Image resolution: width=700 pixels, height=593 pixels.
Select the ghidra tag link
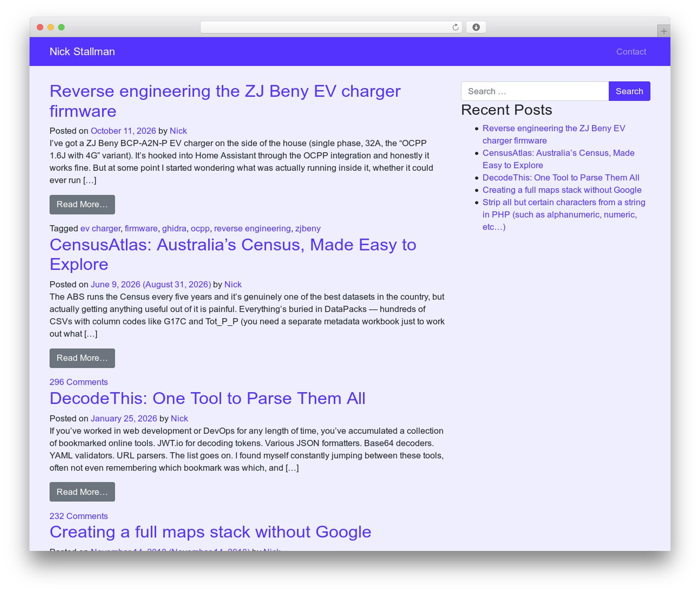point(174,229)
